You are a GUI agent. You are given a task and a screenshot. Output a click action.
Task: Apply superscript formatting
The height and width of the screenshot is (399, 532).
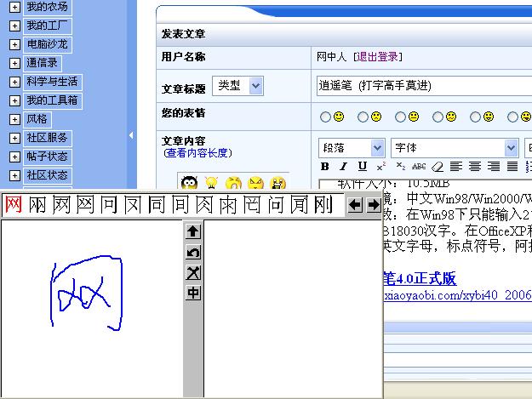(x=381, y=167)
